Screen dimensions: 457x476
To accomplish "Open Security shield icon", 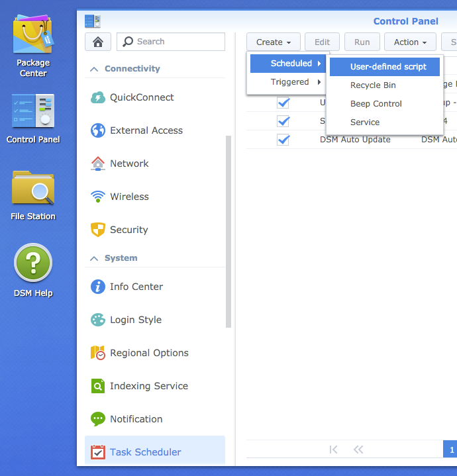I will pos(98,230).
